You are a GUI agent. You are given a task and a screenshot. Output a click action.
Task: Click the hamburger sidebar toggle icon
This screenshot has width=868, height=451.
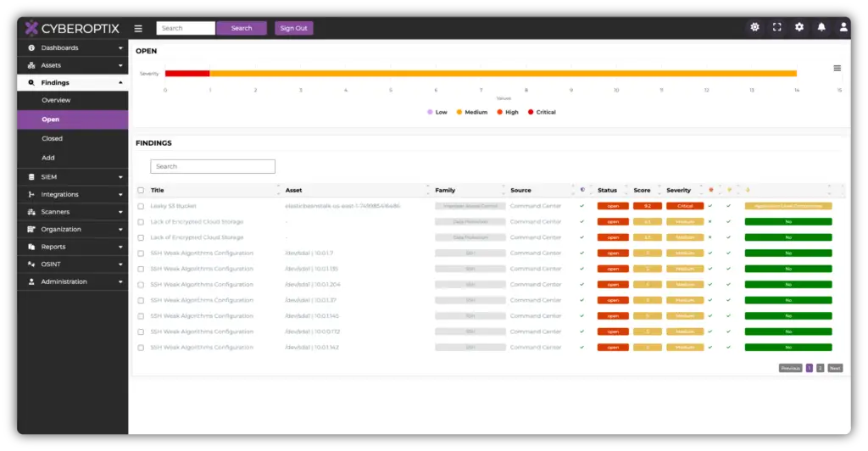click(138, 28)
